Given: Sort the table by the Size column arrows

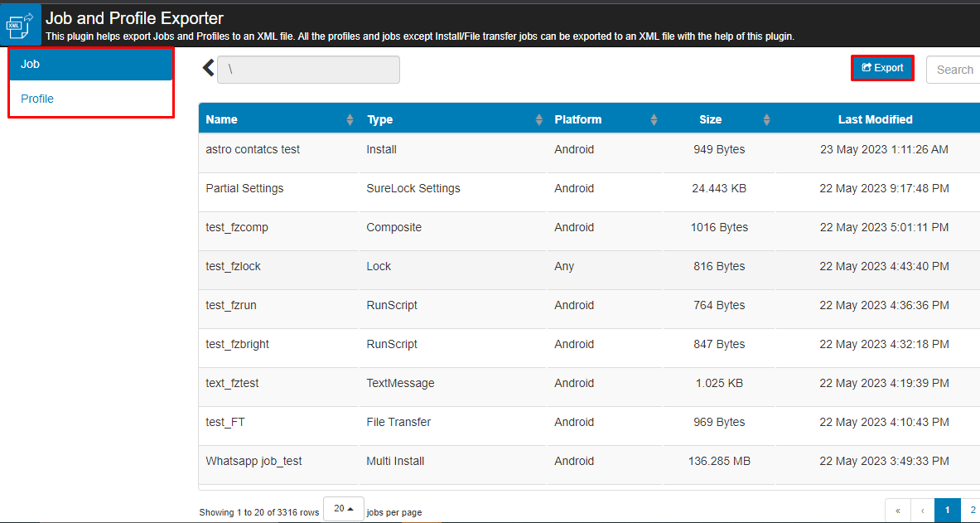Looking at the screenshot, I should click(765, 119).
